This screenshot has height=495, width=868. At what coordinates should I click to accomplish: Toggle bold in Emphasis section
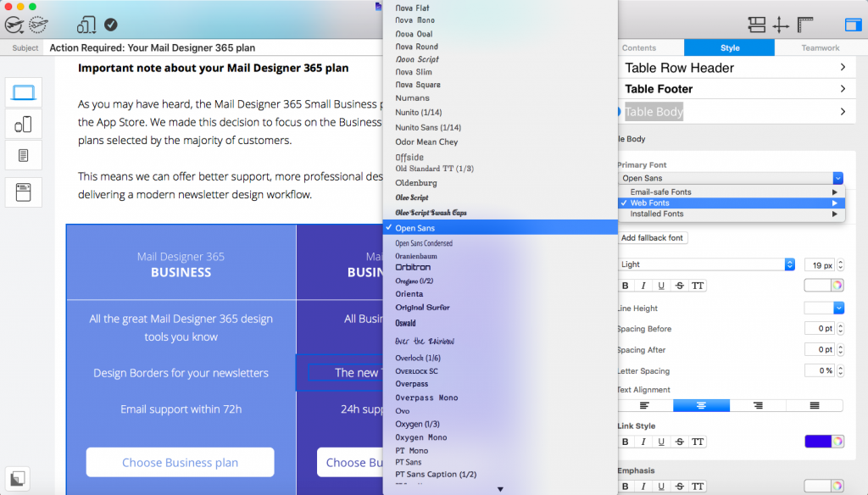[x=626, y=487]
